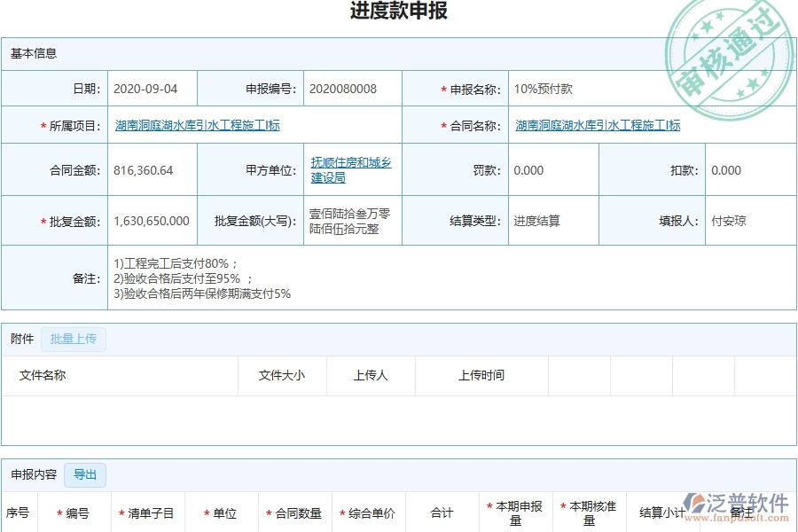The image size is (798, 532).
Task: Open the 湖南洞庭湖水库引水工程施工I标 project link
Action: (x=197, y=126)
